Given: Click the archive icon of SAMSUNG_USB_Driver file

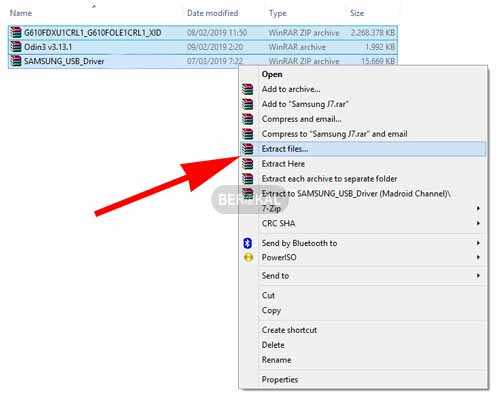Looking at the screenshot, I should coord(16,61).
